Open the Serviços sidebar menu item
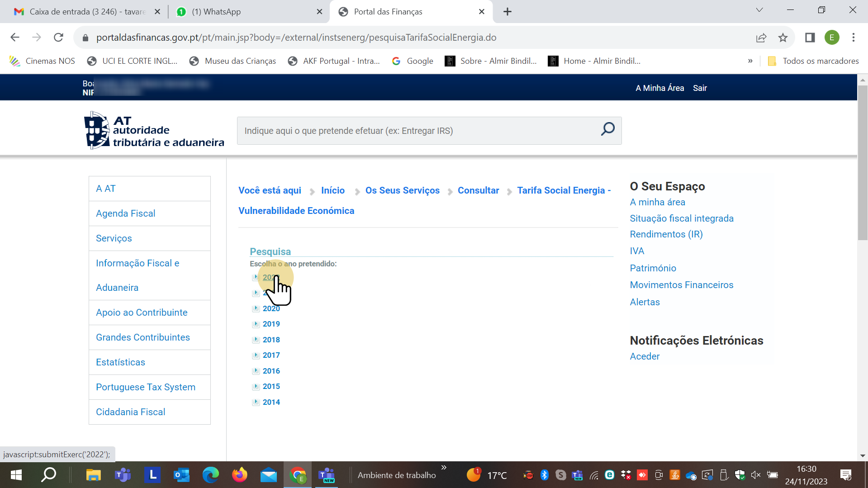 114,238
